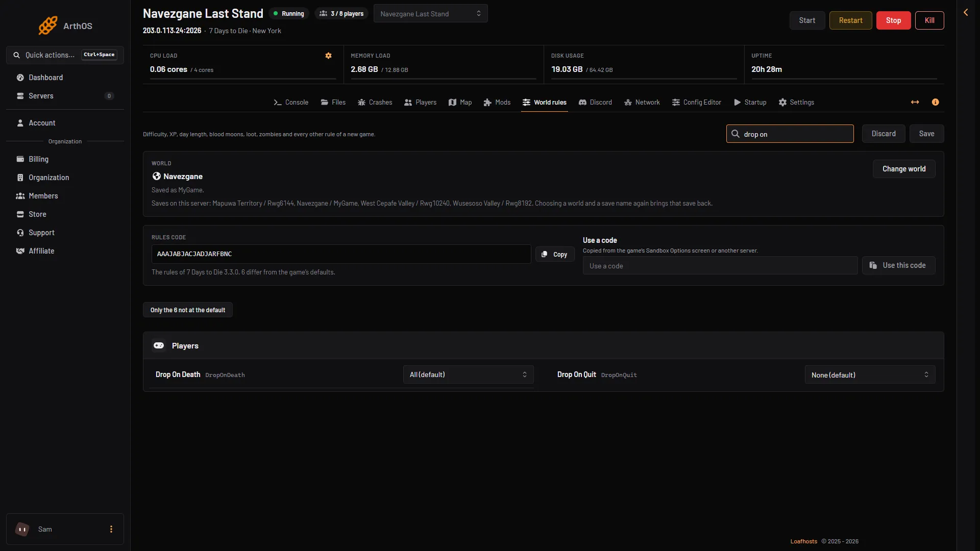Open the Organization page
980x551 pixels.
tap(65, 178)
